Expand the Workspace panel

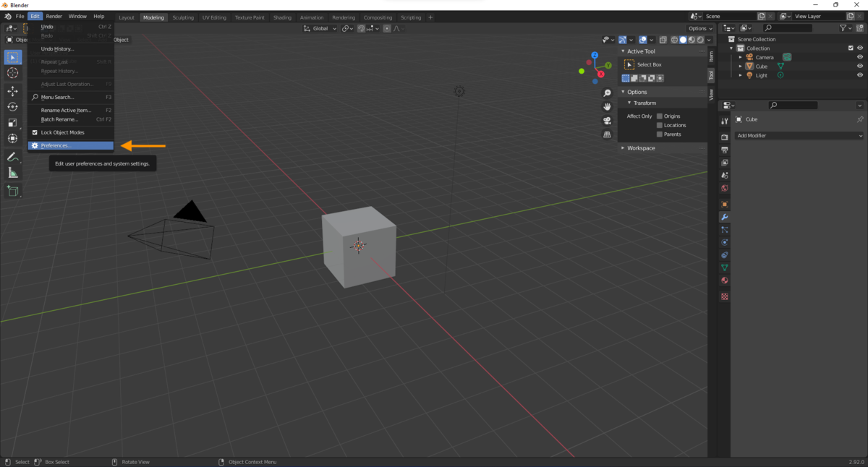pyautogui.click(x=641, y=148)
